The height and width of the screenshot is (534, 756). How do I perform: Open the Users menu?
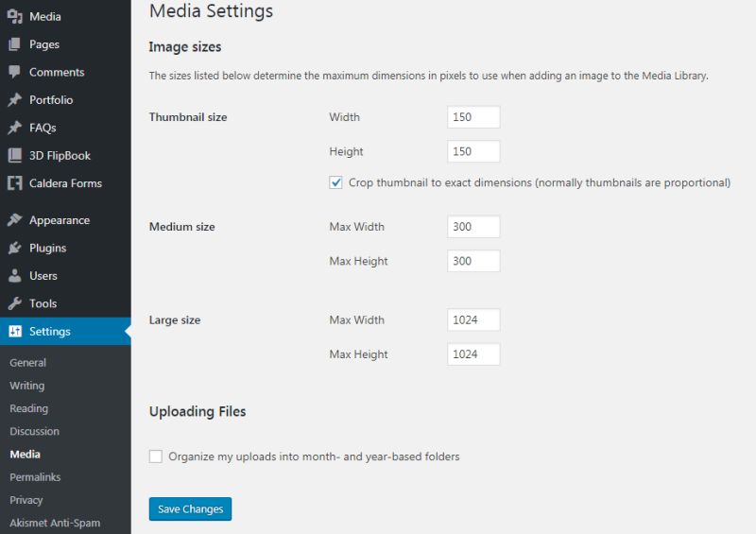coord(43,275)
